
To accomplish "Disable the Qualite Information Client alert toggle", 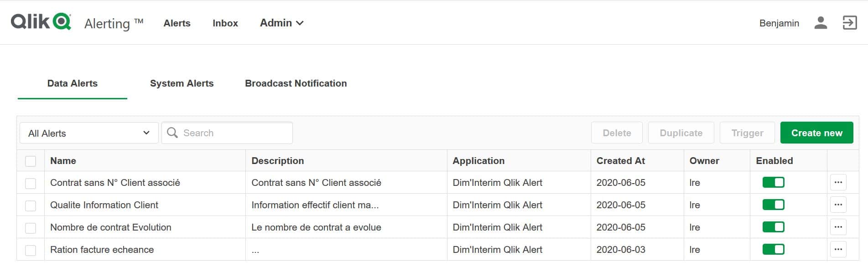I will click(x=773, y=205).
